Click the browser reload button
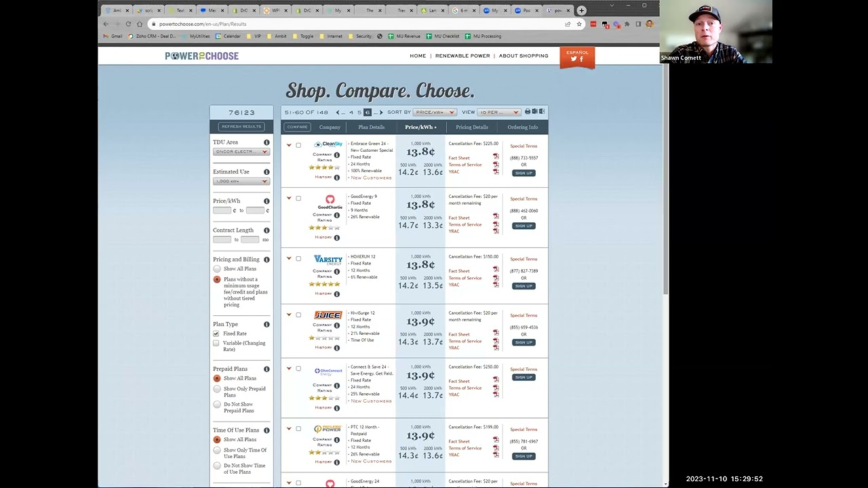This screenshot has width=868, height=488. 128,24
